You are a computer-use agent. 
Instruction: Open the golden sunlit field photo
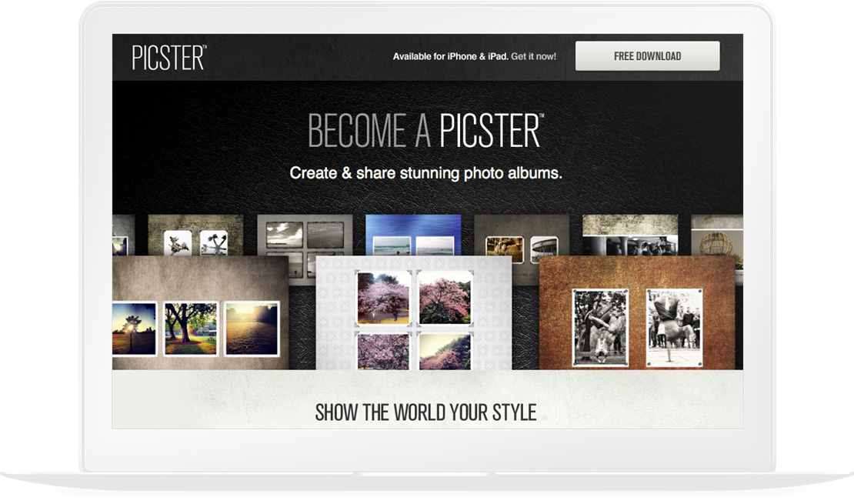[252, 329]
